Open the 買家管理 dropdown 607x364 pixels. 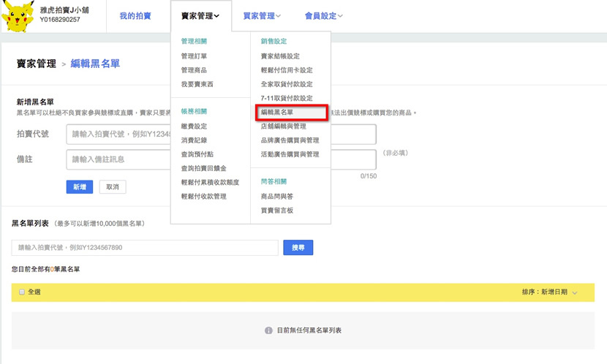[x=261, y=16]
